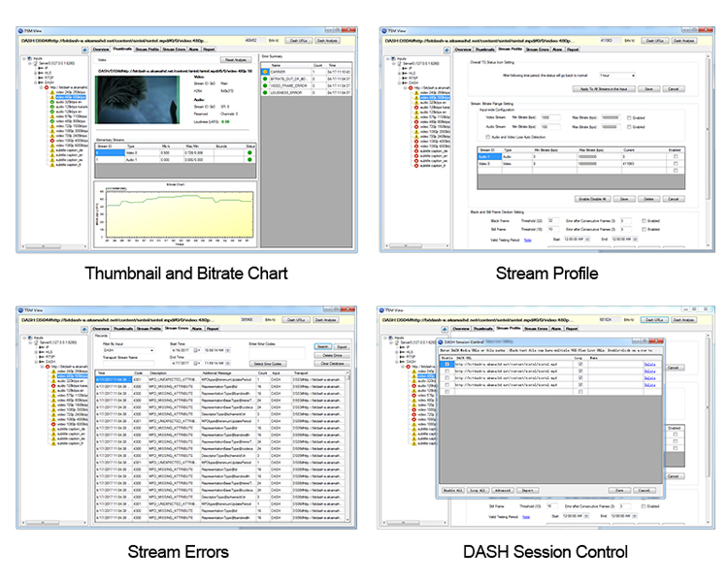
Task: Click Note link beside Valid Testing Period, Stream Profile window
Action: (x=527, y=240)
